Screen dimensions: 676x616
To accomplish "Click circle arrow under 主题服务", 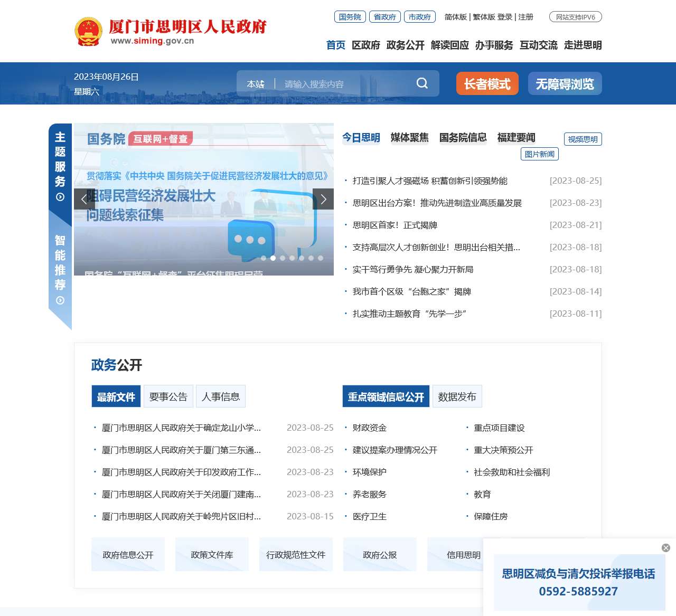I will coord(60,197).
